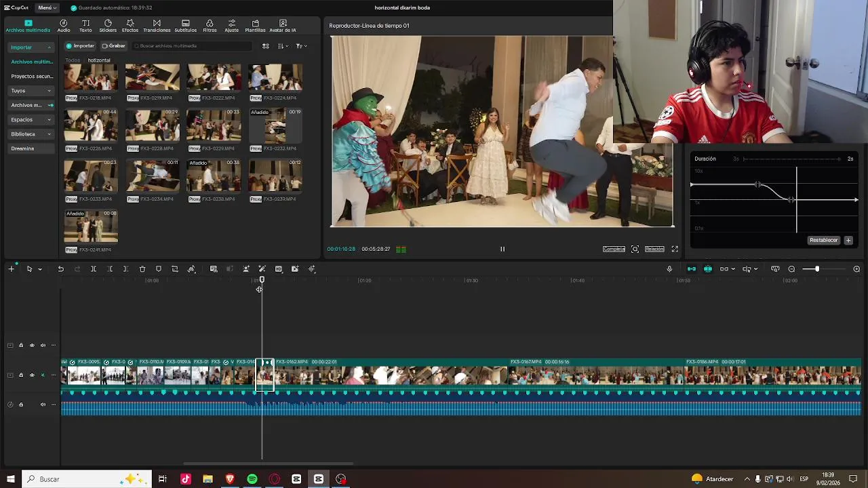Click the Restablecer button in the speed curve panel
This screenshot has height=488, width=868.
(x=823, y=240)
